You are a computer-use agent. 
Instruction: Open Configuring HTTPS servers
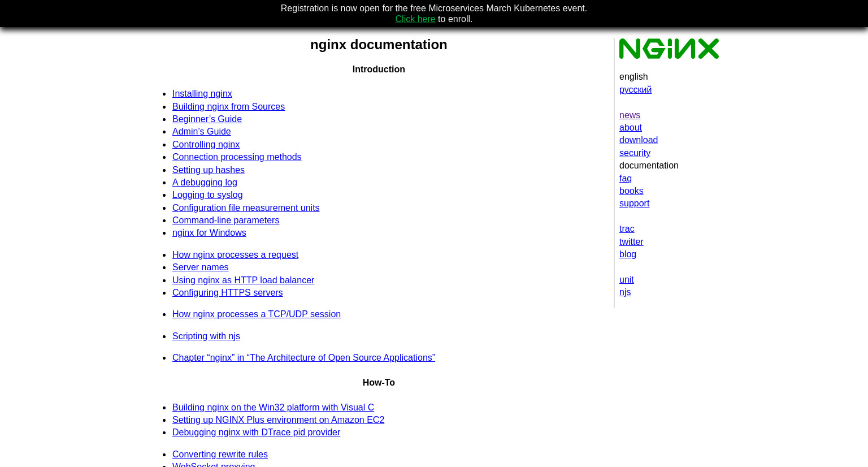[x=227, y=293]
